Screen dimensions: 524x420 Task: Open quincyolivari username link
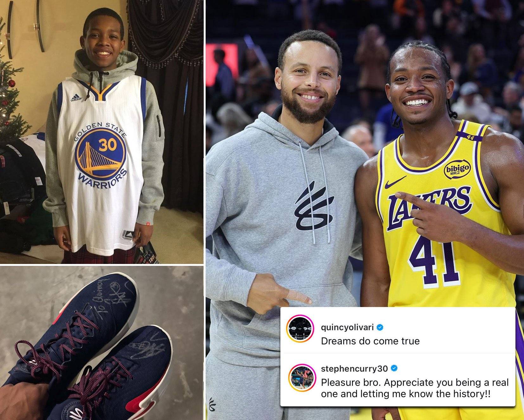click(x=347, y=327)
